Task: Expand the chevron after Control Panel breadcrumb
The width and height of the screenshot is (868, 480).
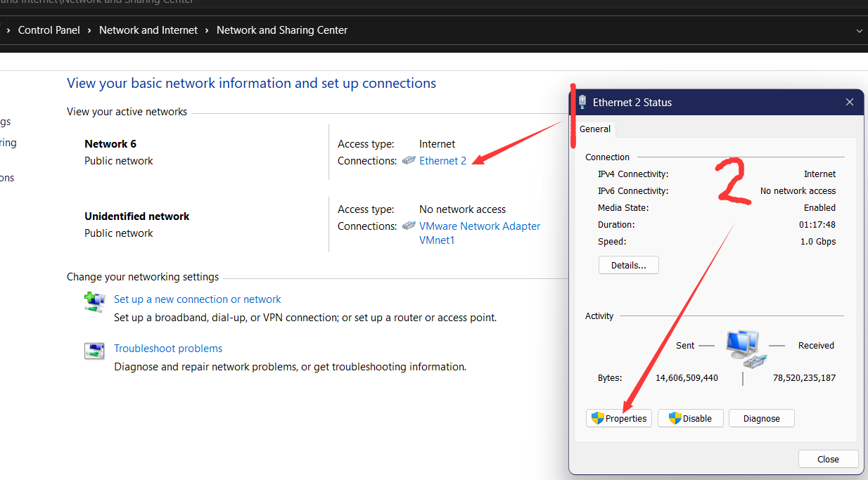Action: tap(89, 31)
